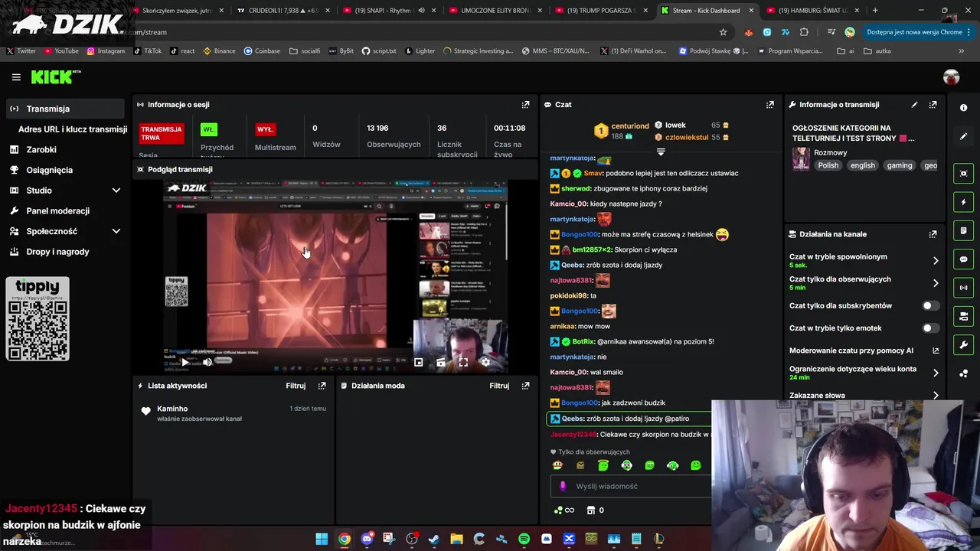Expand the Studio sidebar submenu
The height and width of the screenshot is (551, 980).
pos(65,190)
